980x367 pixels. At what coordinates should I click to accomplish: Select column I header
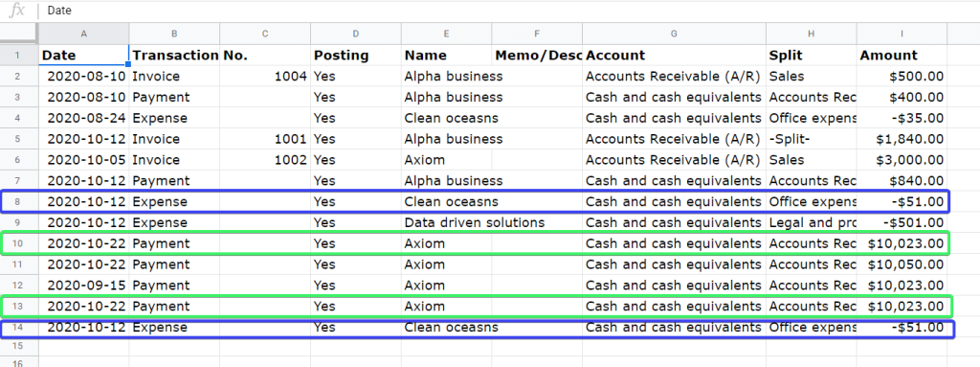(x=902, y=34)
